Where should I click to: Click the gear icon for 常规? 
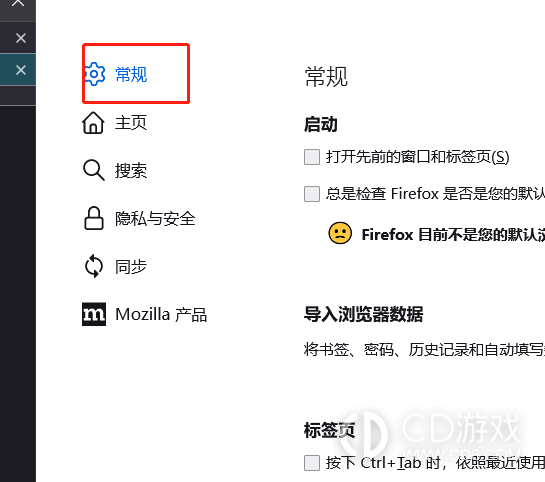point(95,74)
